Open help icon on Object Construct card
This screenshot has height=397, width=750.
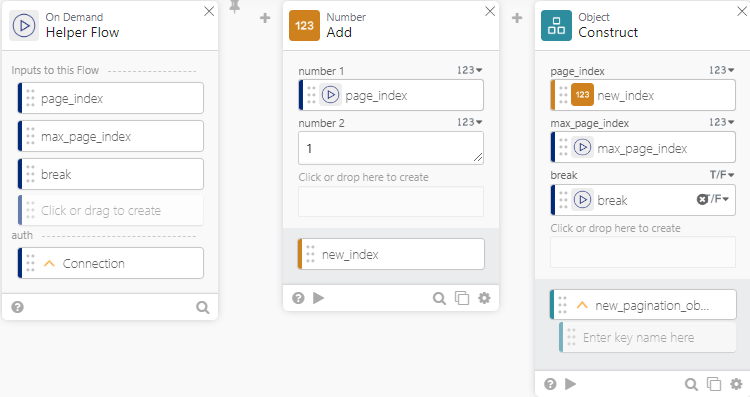click(x=550, y=384)
